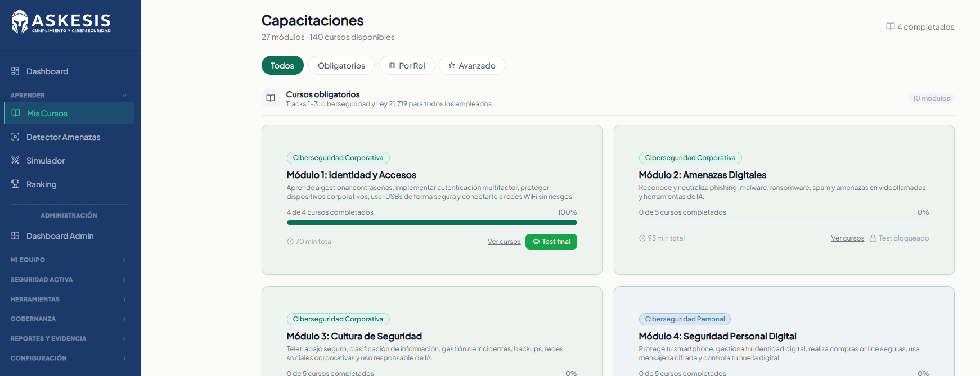Click the 100% progress value

tap(567, 212)
